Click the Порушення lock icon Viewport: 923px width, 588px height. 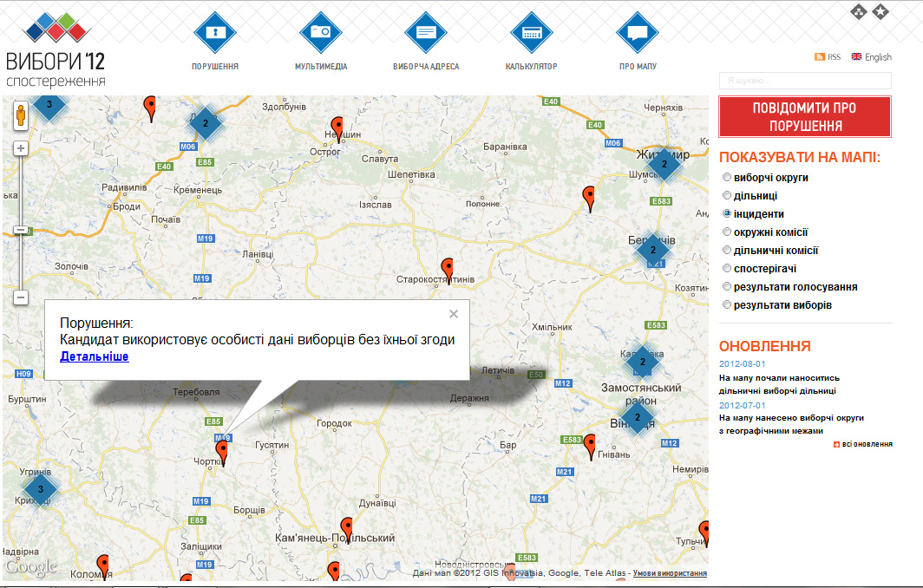215,32
